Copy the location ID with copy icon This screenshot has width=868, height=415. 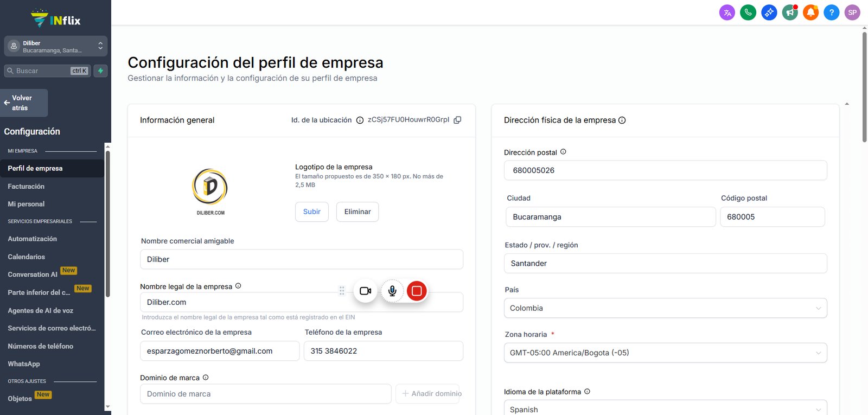(x=457, y=120)
